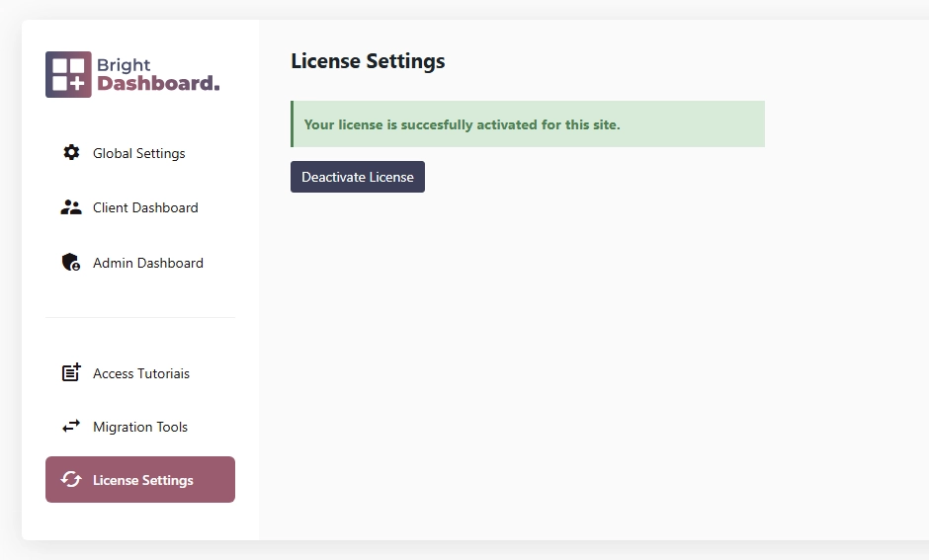The image size is (929, 560).
Task: Click the Migration Tools arrows icon
Action: (71, 427)
